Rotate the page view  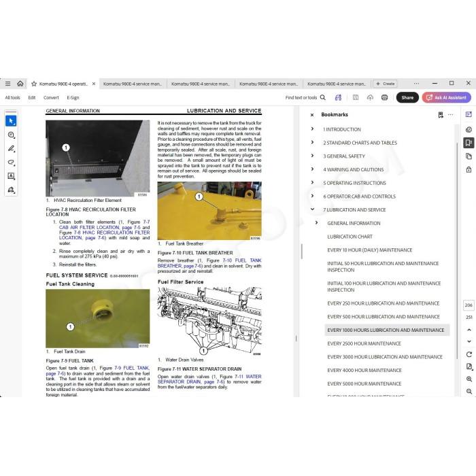click(x=469, y=354)
